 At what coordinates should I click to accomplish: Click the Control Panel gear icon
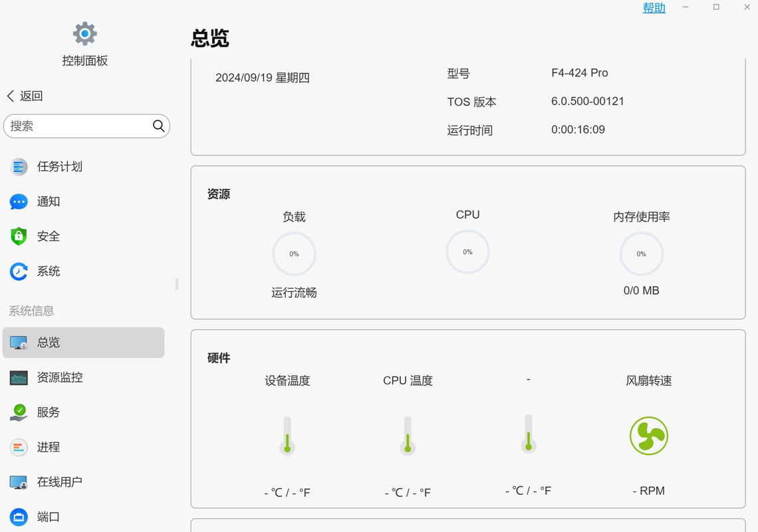[84, 34]
